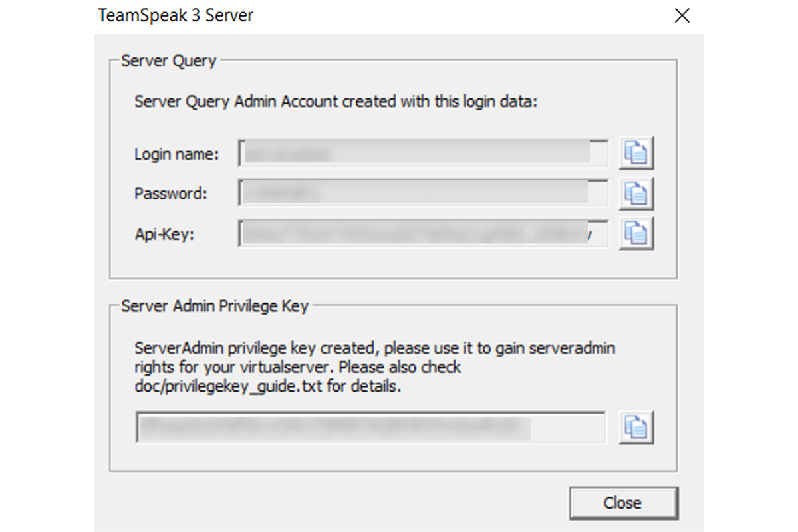This screenshot has height=532, width=798.
Task: Copy the Password to clipboard
Action: tap(636, 194)
